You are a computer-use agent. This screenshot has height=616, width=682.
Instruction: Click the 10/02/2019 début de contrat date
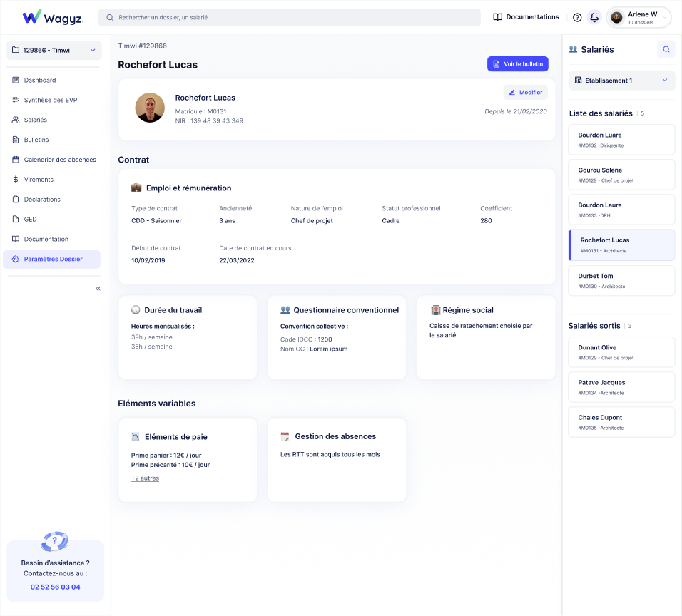pyautogui.click(x=148, y=260)
